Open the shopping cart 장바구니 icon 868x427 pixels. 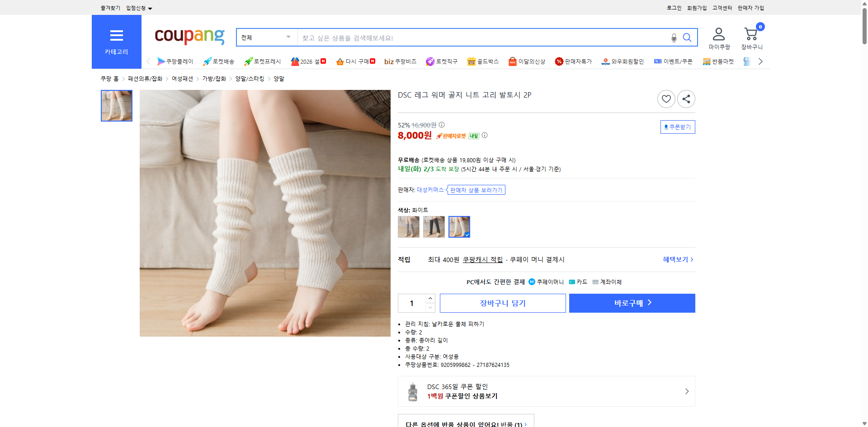[751, 34]
